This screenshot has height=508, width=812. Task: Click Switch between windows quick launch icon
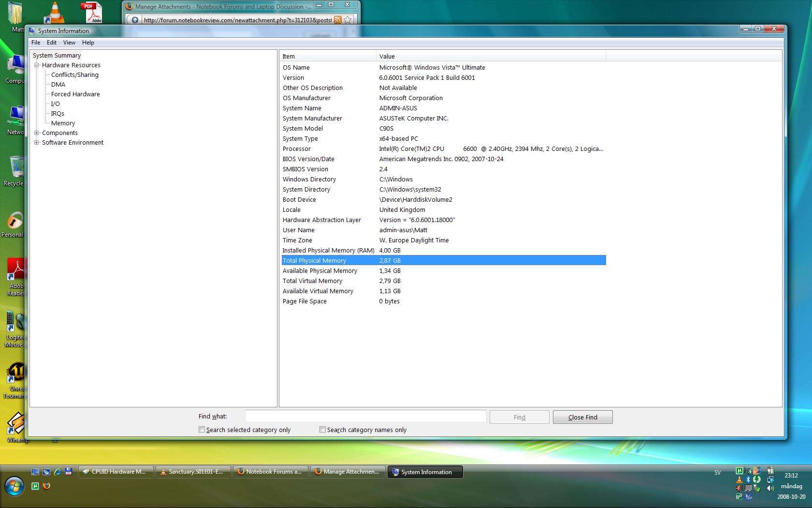point(46,472)
